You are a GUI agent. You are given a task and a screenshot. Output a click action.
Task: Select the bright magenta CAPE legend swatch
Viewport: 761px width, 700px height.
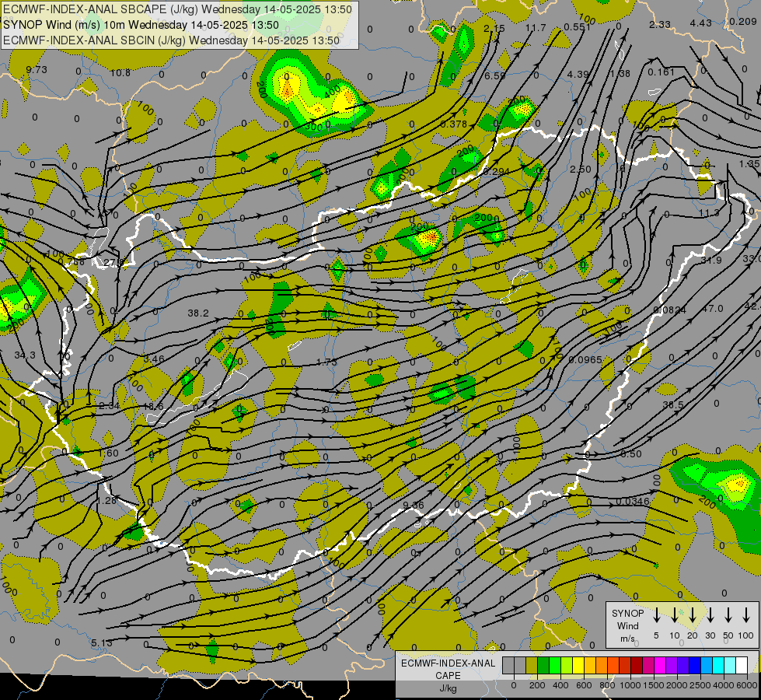pyautogui.click(x=660, y=665)
